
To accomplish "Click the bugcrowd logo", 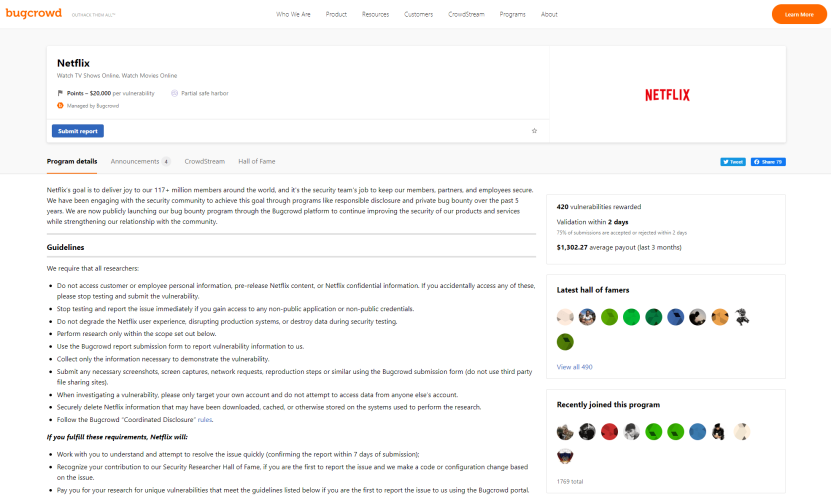I will pos(33,13).
